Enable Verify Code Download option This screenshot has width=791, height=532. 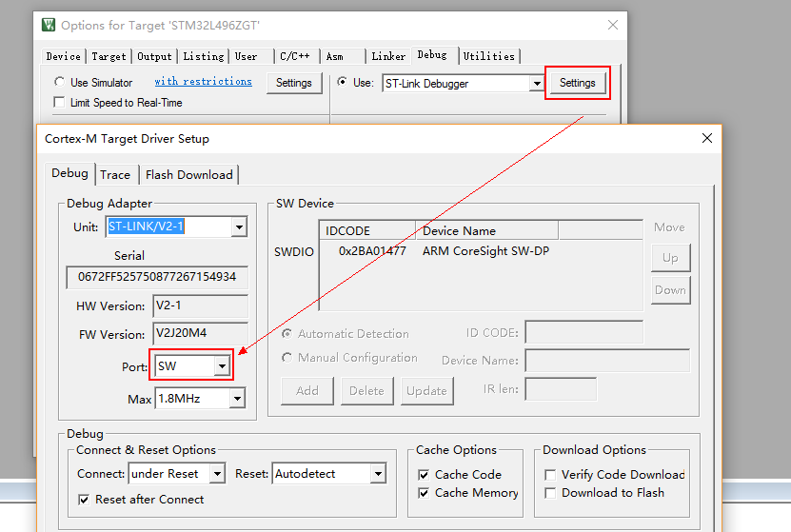pyautogui.click(x=550, y=475)
